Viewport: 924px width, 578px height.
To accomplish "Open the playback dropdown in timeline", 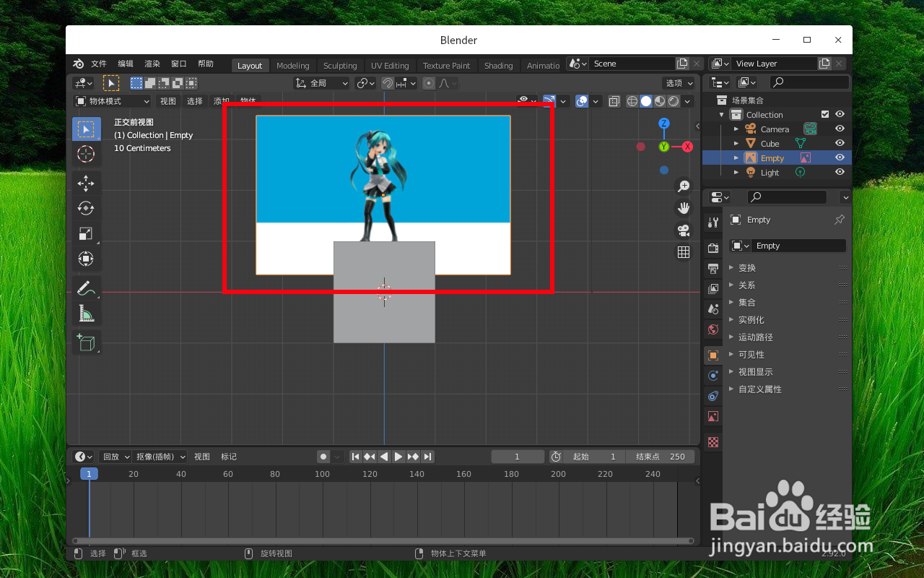I will [115, 457].
